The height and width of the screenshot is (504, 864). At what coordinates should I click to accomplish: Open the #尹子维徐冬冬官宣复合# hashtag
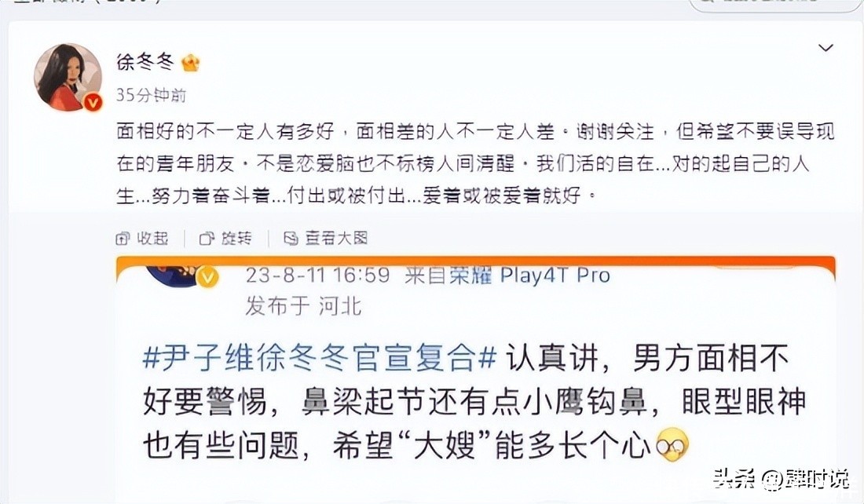point(320,358)
